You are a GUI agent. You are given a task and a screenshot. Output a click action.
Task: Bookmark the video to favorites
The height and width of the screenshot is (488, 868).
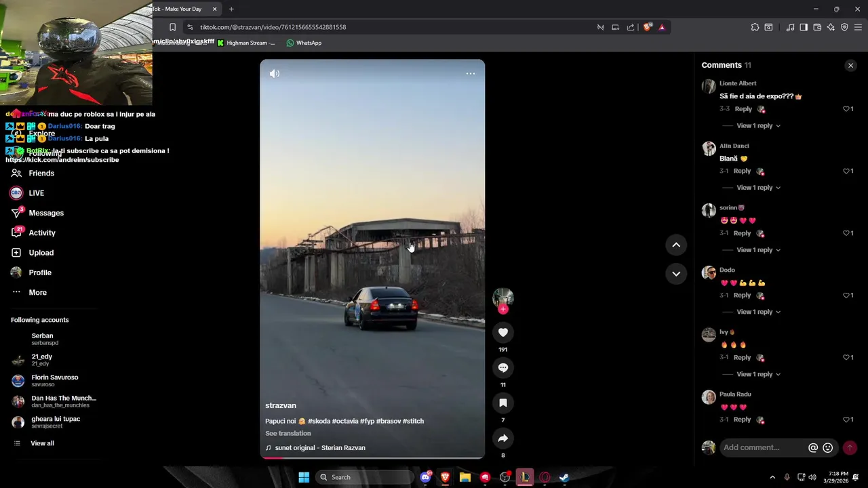click(x=503, y=403)
